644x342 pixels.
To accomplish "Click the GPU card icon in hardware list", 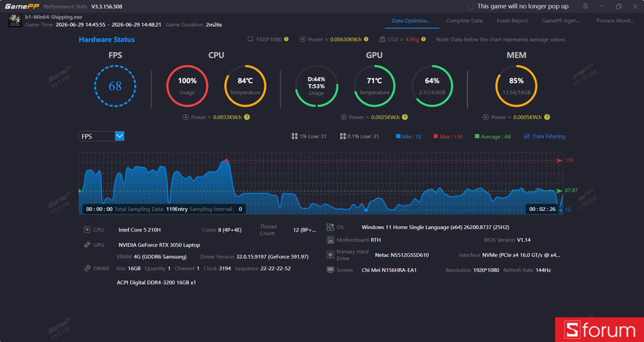I will (x=87, y=245).
